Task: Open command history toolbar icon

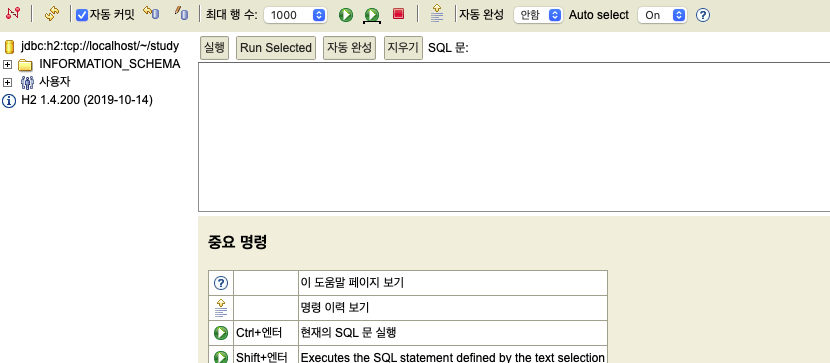Action: 437,14
